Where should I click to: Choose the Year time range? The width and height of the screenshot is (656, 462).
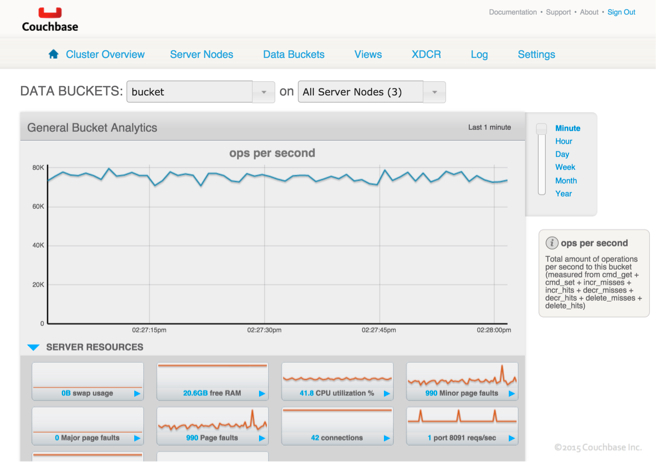[564, 193]
